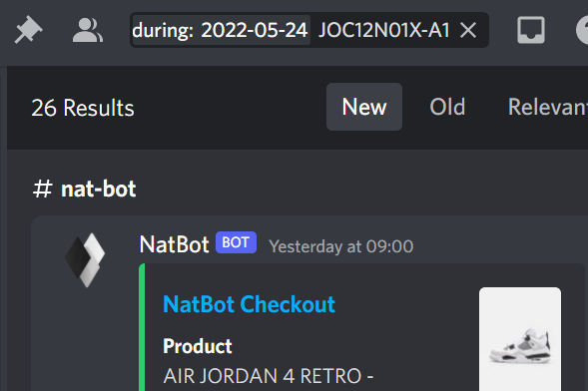Click timestamp Yesterday at 09:00

(341, 246)
